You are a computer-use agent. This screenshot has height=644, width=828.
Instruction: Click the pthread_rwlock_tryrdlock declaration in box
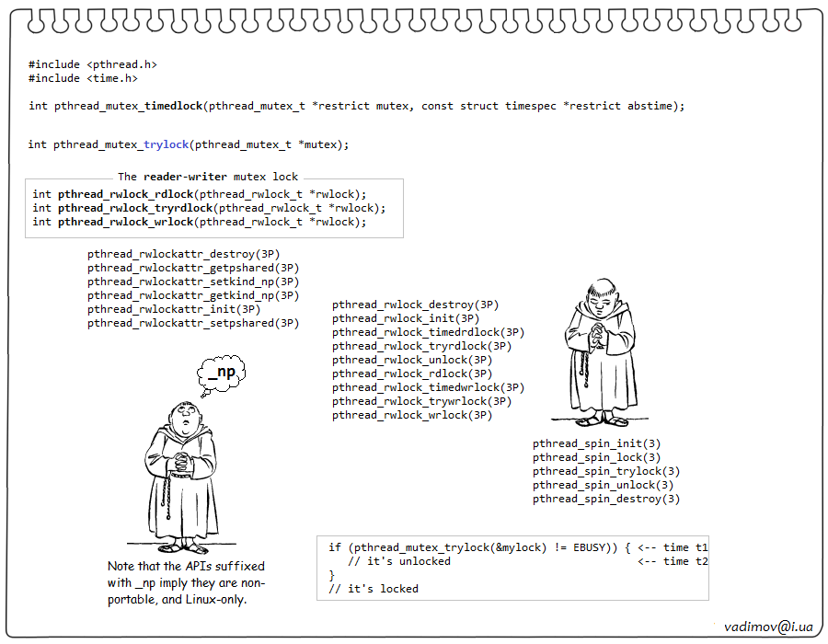coord(209,208)
